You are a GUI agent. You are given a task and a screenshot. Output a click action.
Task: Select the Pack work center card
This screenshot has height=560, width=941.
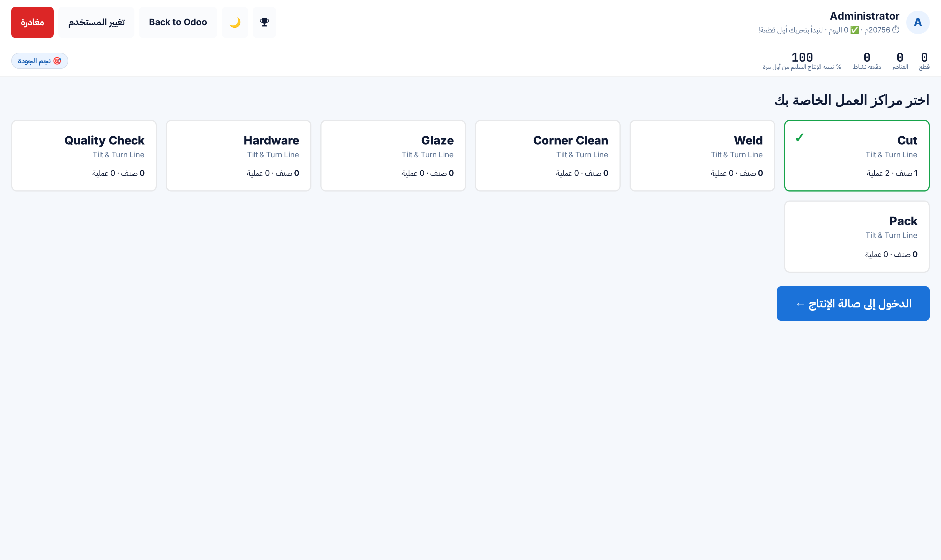(857, 237)
